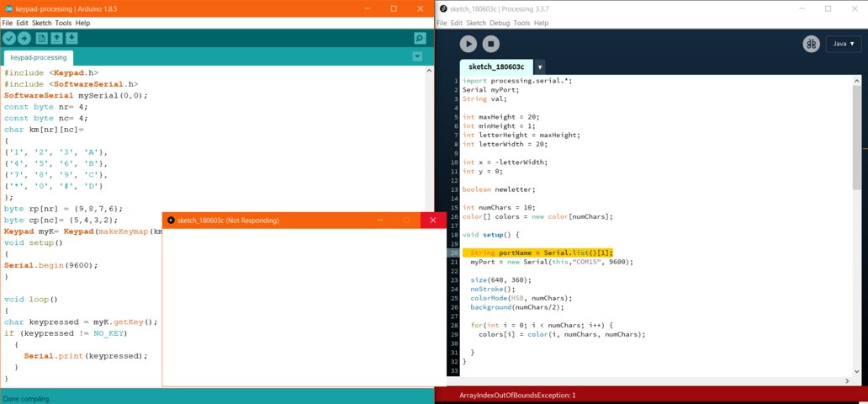Viewport: 868px width, 404px height.
Task: Minimize the Processing window
Action: click(x=802, y=9)
